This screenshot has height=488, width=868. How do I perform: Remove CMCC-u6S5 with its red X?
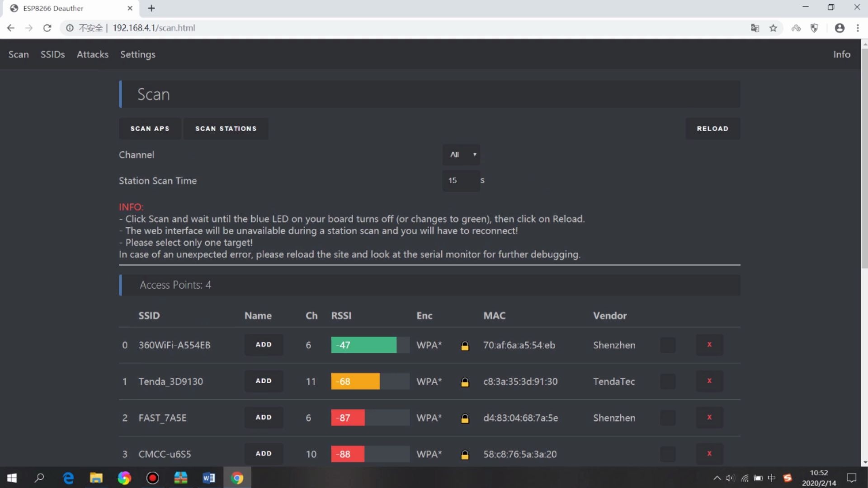click(x=709, y=454)
